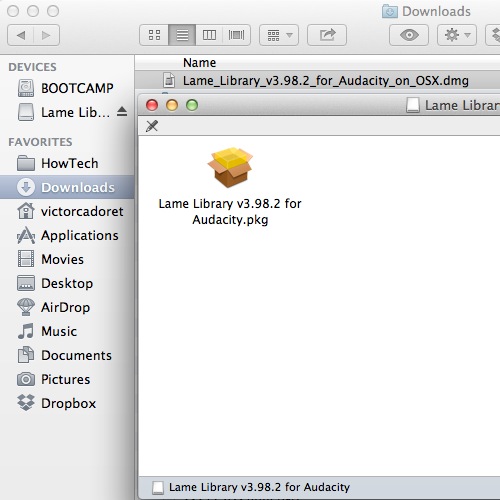
Task: Open Movies folder in sidebar
Action: pos(67,259)
